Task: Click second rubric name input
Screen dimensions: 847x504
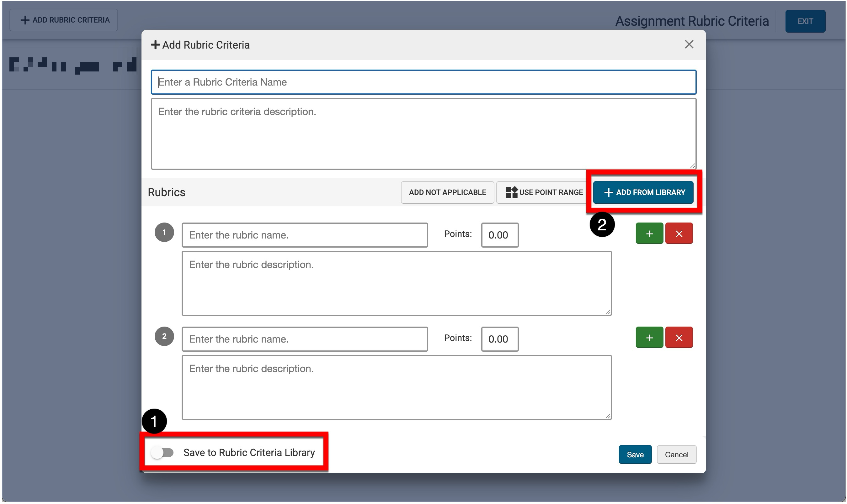Action: tap(305, 339)
